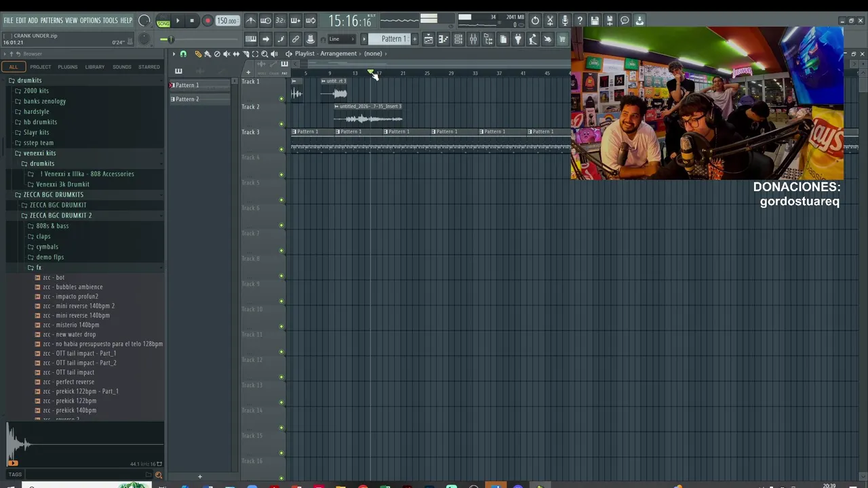Screen dimensions: 868x488
Task: Toggle typing keyboard to piano
Action: 251,39
